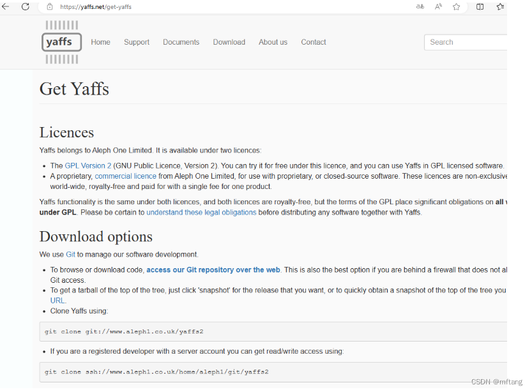Open the translate page icon
This screenshot has width=532, height=392.
pyautogui.click(x=420, y=6)
